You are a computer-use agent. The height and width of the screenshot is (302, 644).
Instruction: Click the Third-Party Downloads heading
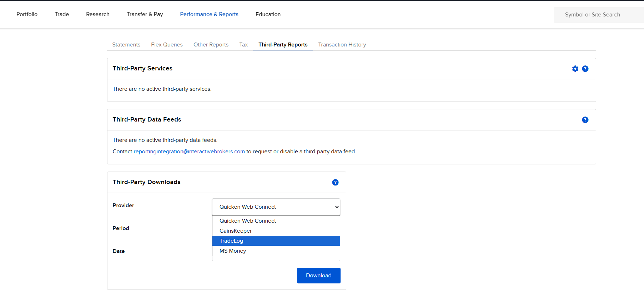[147, 182]
